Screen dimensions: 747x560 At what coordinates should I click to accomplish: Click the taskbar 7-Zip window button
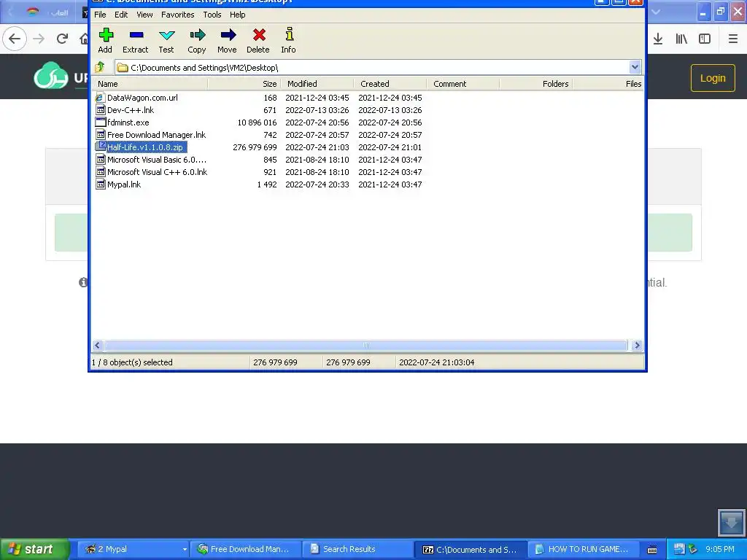coord(471,549)
